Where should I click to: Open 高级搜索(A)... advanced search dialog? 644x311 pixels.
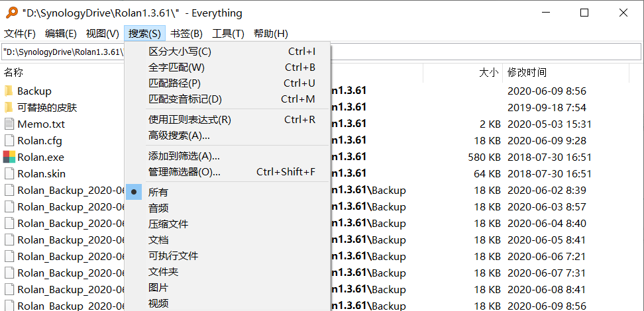(x=227, y=136)
